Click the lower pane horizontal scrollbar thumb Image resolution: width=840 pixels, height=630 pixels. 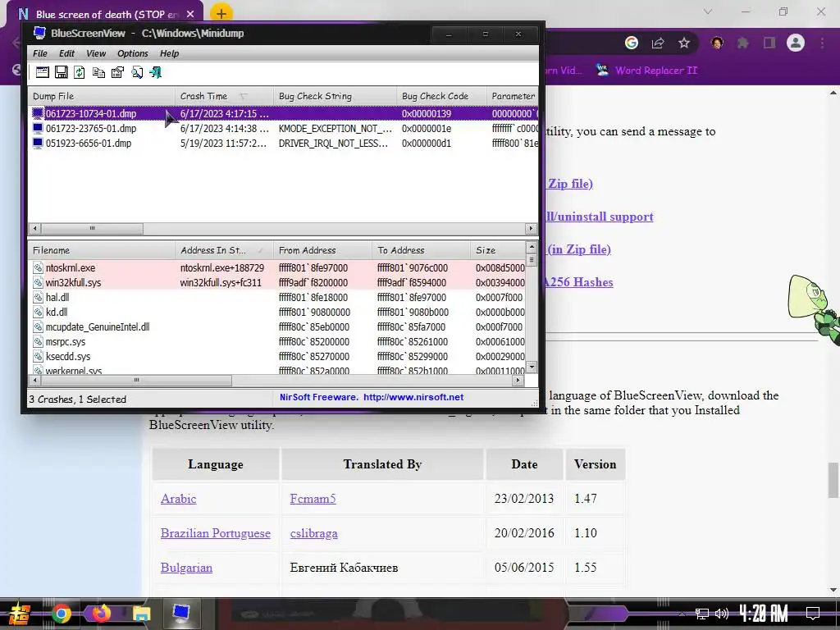point(137,381)
